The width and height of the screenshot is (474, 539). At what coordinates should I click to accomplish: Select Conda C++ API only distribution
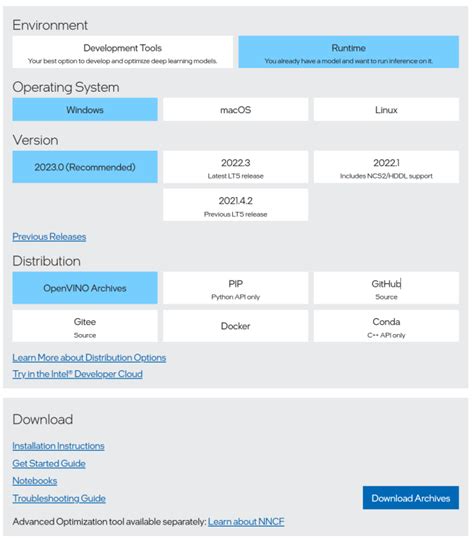coord(386,326)
